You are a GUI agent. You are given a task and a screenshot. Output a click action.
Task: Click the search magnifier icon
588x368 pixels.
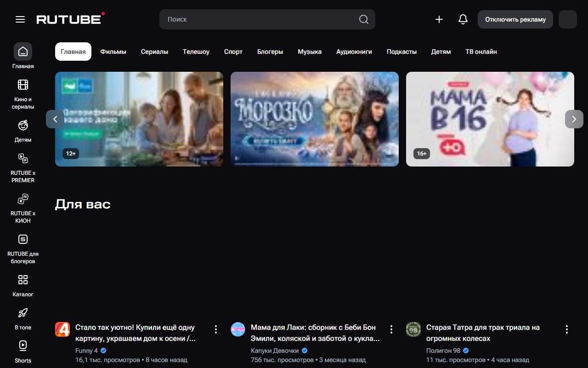pyautogui.click(x=364, y=19)
